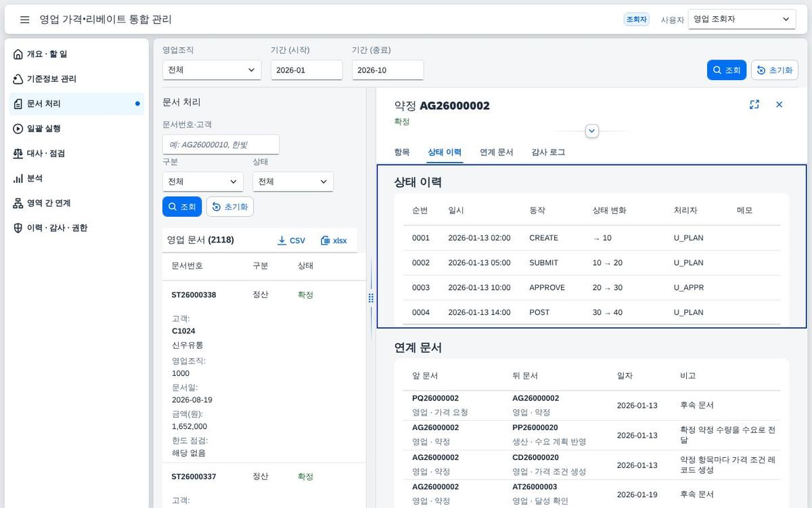The height and width of the screenshot is (508, 812).
Task: Expand the agreement detail panel to fullscreen
Action: (x=754, y=104)
